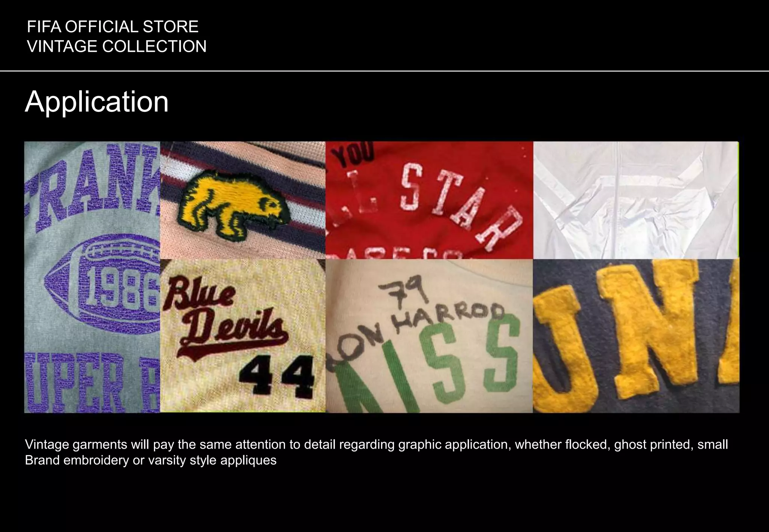Click the red All Star distressed print image
Image resolution: width=769 pixels, height=532 pixels.
[x=429, y=200]
